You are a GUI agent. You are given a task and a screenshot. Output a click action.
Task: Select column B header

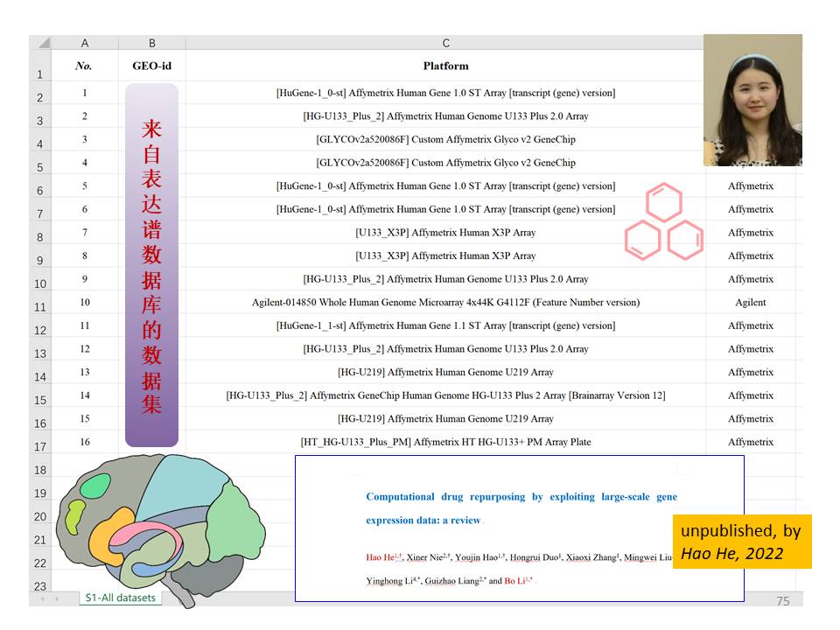(151, 43)
